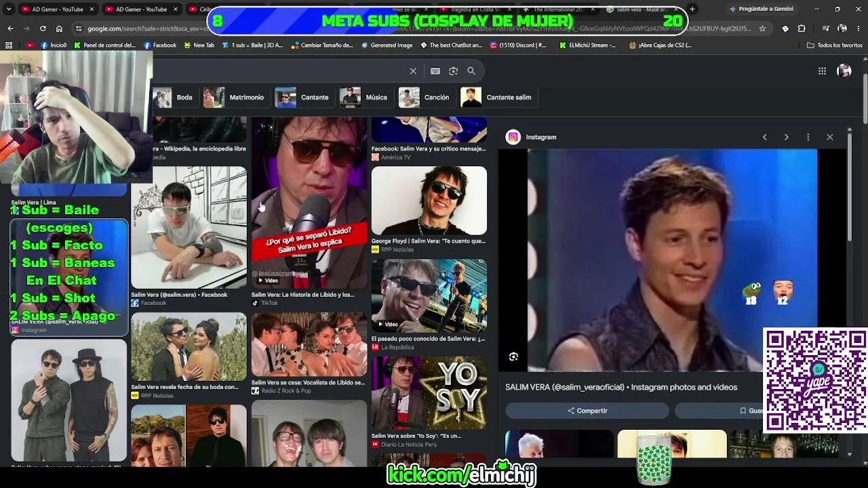
Task: Open more options in the preview panel
Action: pyautogui.click(x=808, y=137)
